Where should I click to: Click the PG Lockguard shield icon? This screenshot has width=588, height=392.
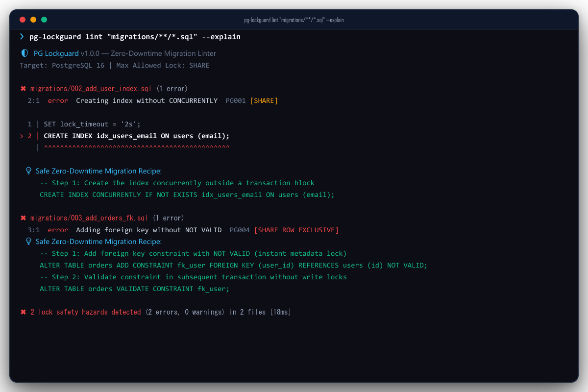coord(24,53)
